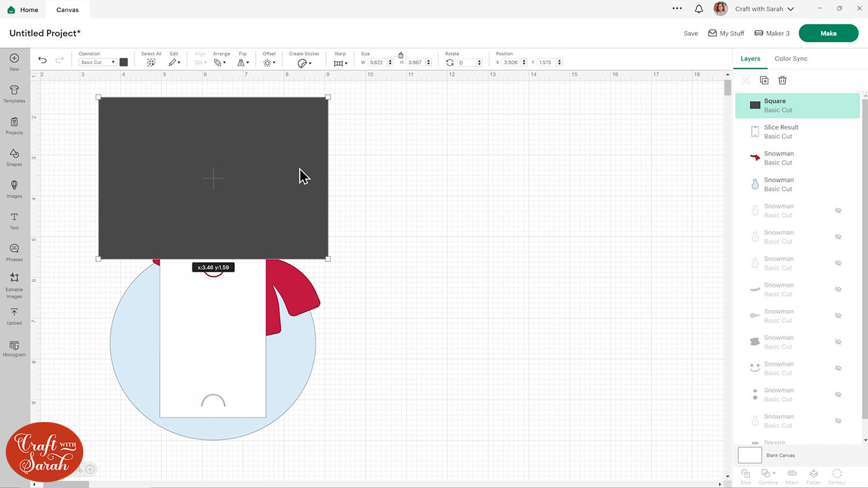Click the Undo arrow

pos(42,60)
